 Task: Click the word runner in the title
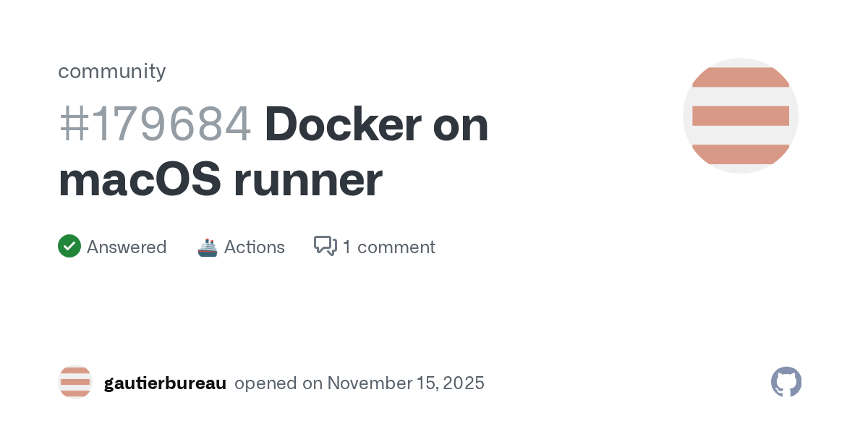(308, 181)
